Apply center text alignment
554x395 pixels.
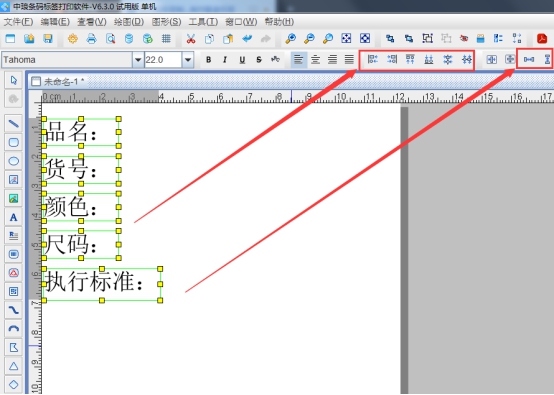[315, 60]
